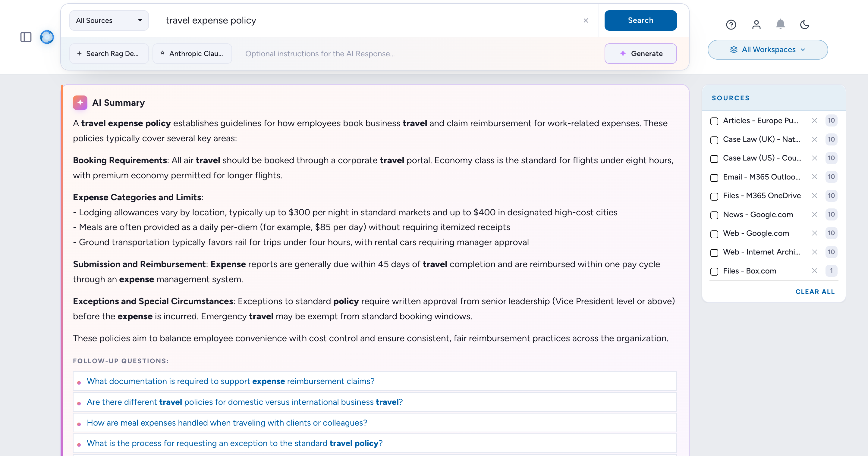Open the Anthropic Clau... model selector
868x456 pixels.
192,54
